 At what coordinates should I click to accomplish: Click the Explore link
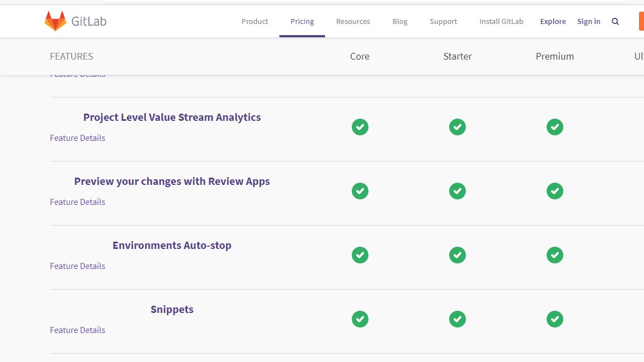tap(553, 21)
